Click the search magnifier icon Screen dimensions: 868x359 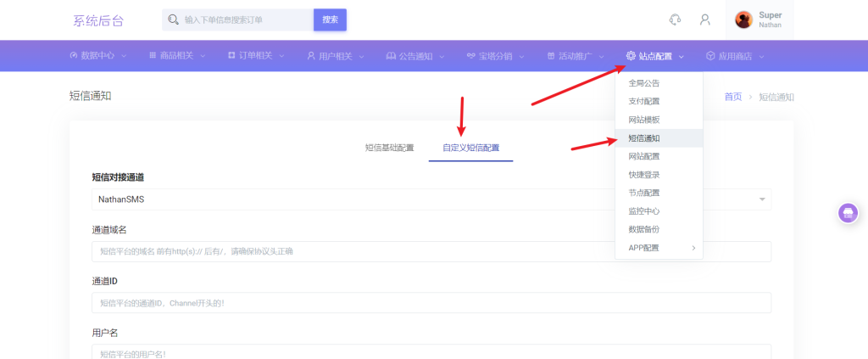[173, 20]
